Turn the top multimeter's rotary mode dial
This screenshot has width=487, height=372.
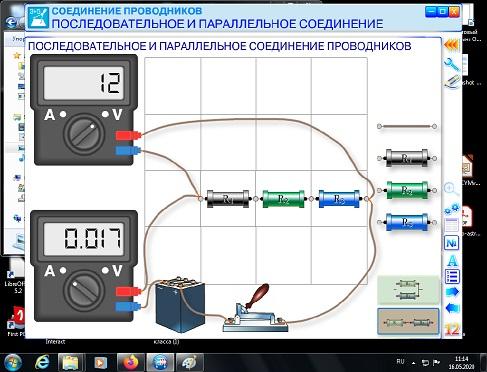(84, 133)
